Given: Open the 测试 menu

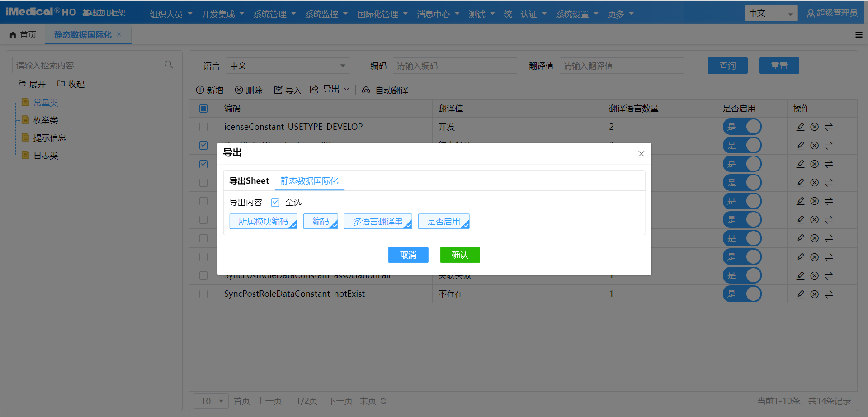Looking at the screenshot, I should point(481,14).
